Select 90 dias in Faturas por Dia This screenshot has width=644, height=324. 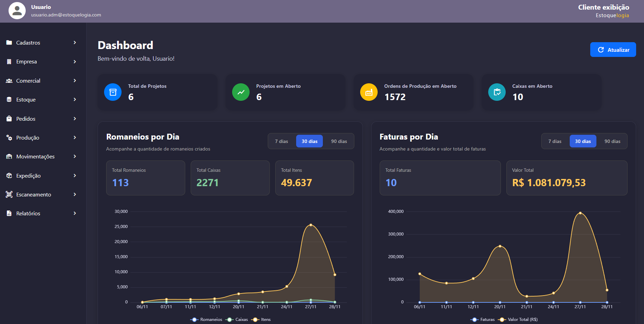coord(612,141)
